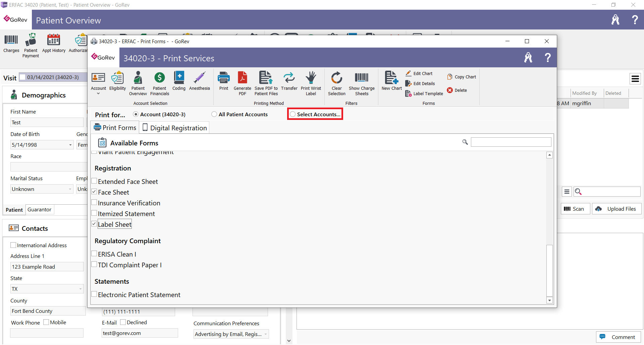Generate PDF of selected forms
Screen dimensions: 644x345
tap(243, 83)
